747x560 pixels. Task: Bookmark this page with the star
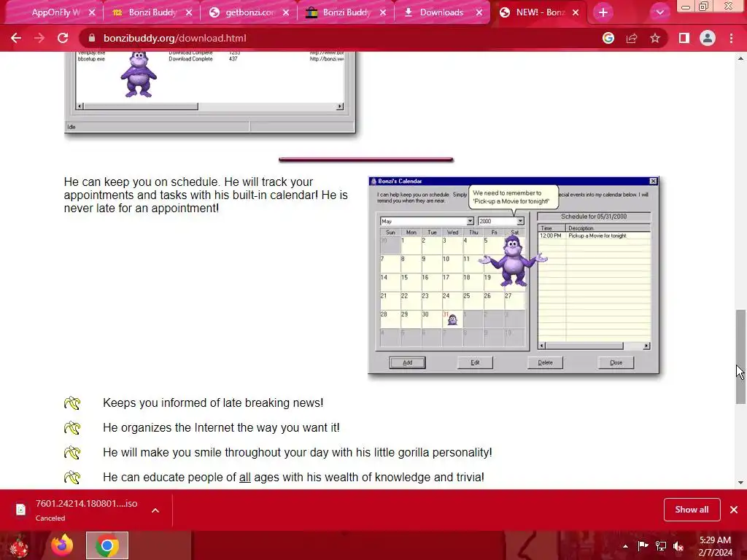[655, 38]
